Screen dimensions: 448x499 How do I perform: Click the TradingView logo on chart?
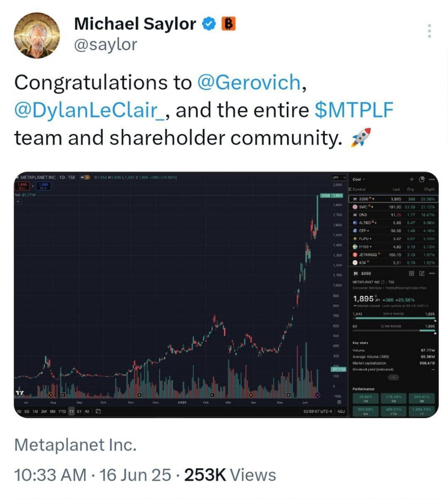pyautogui.click(x=20, y=393)
